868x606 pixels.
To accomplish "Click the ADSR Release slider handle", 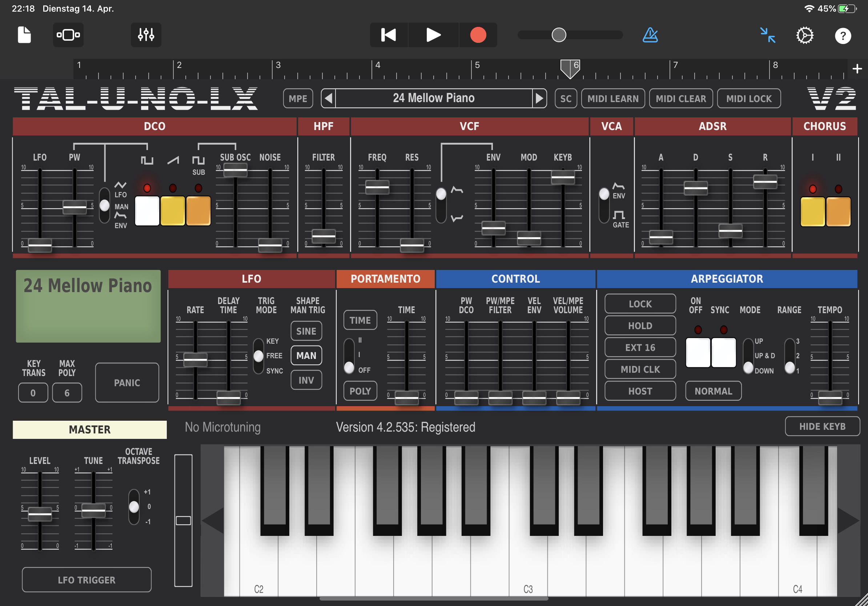I will point(765,182).
